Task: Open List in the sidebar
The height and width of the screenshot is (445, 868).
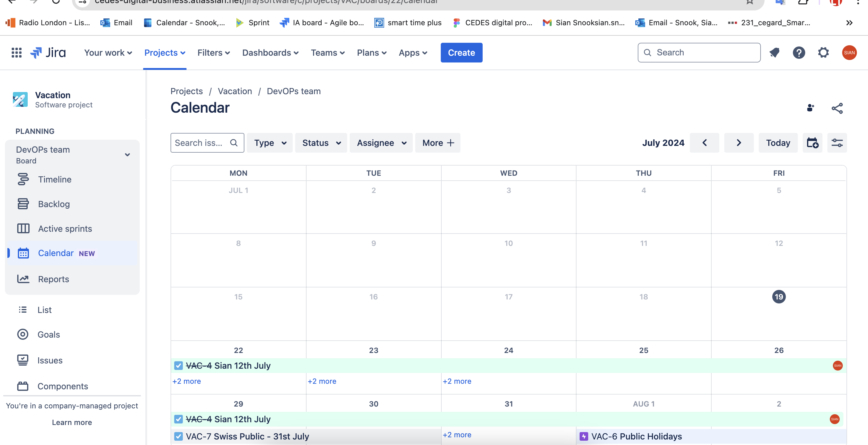Action: (x=72, y=310)
